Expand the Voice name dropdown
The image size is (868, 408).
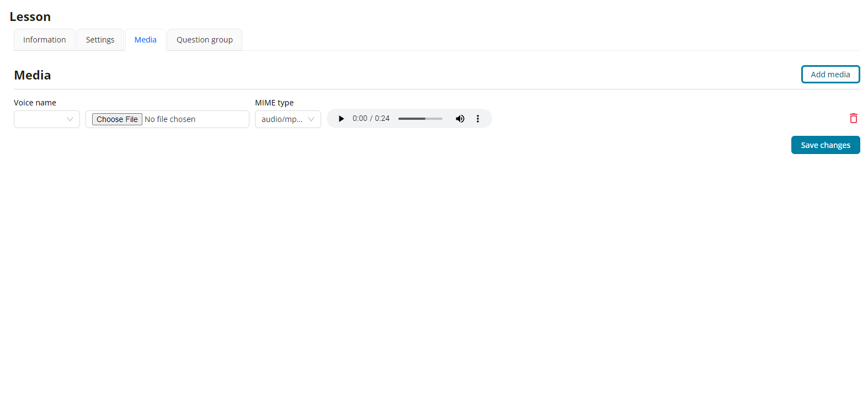coord(47,119)
